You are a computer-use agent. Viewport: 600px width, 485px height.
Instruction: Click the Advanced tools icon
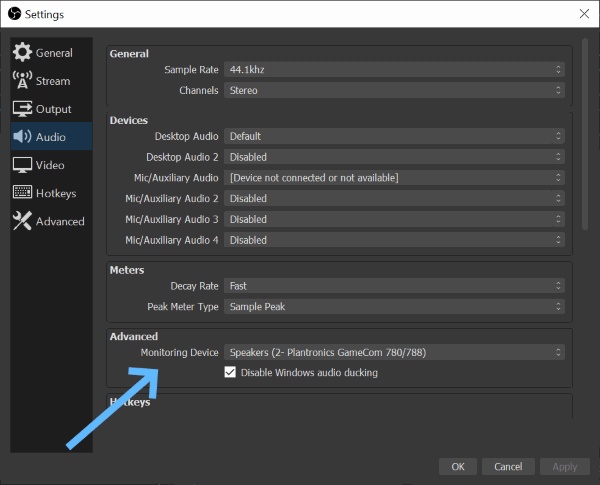point(22,220)
